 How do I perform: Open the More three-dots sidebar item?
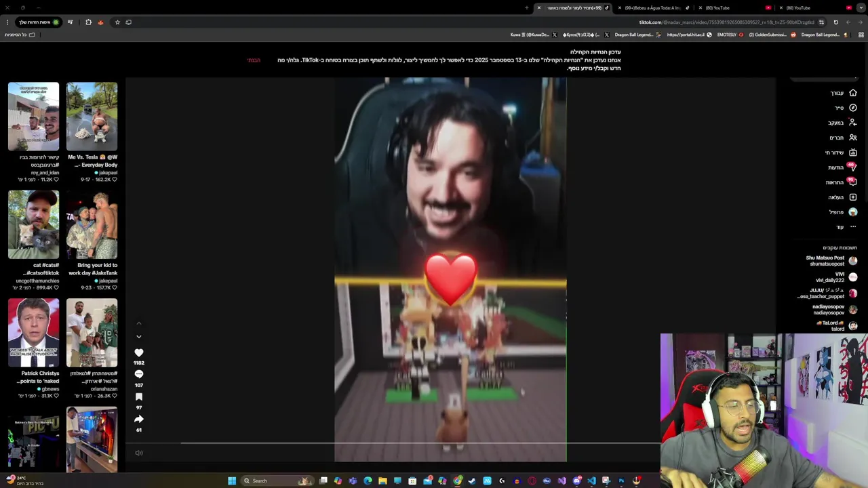[852, 227]
